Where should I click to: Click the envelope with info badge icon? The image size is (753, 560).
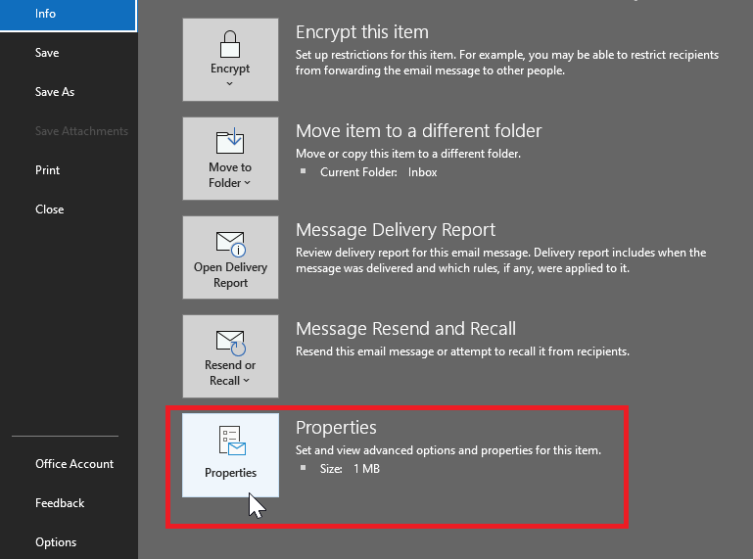(231, 244)
